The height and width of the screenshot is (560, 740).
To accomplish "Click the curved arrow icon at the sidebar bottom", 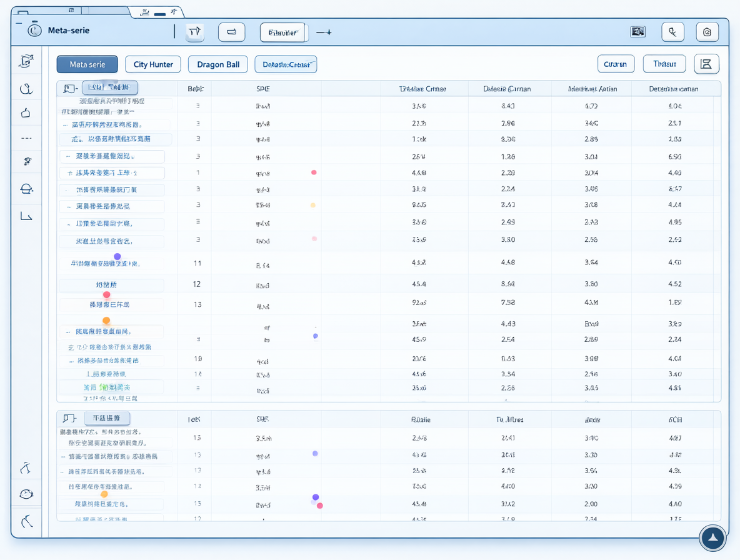I will (x=26, y=521).
